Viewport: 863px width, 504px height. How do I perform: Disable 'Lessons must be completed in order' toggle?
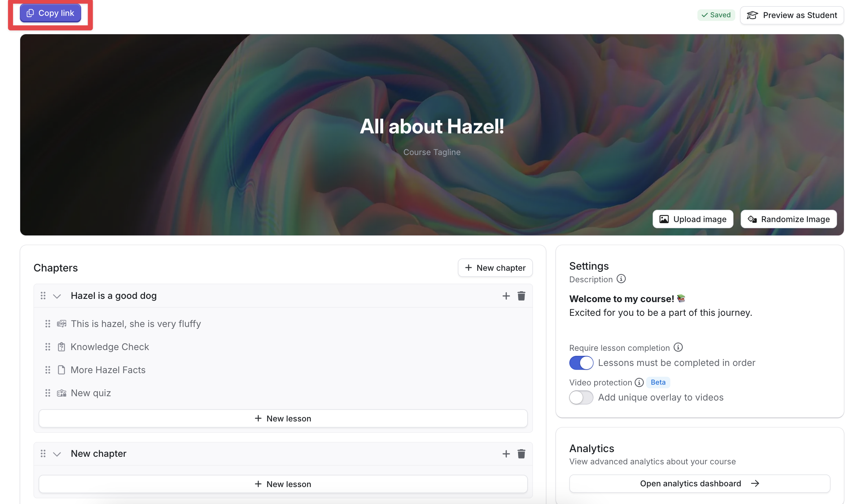(581, 363)
